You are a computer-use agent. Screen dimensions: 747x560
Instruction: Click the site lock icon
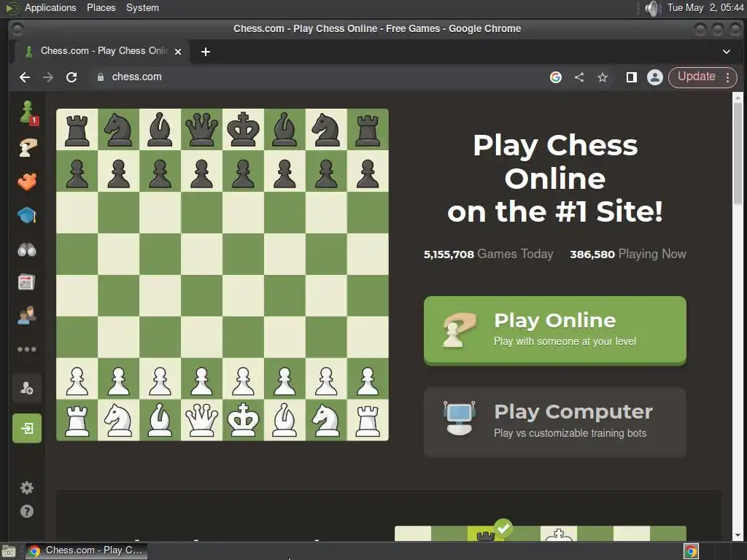101,77
